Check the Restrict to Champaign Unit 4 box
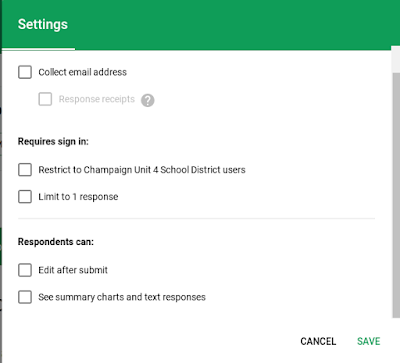The height and width of the screenshot is (363, 400). point(25,170)
